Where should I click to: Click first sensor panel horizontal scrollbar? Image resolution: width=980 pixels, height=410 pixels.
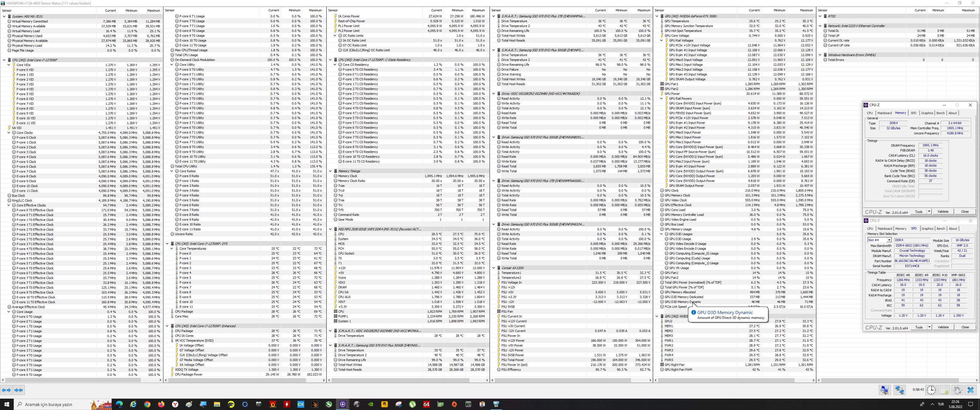[x=73, y=380]
